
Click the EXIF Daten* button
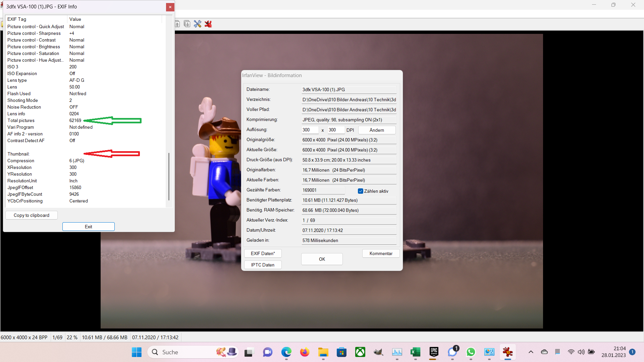tap(263, 253)
